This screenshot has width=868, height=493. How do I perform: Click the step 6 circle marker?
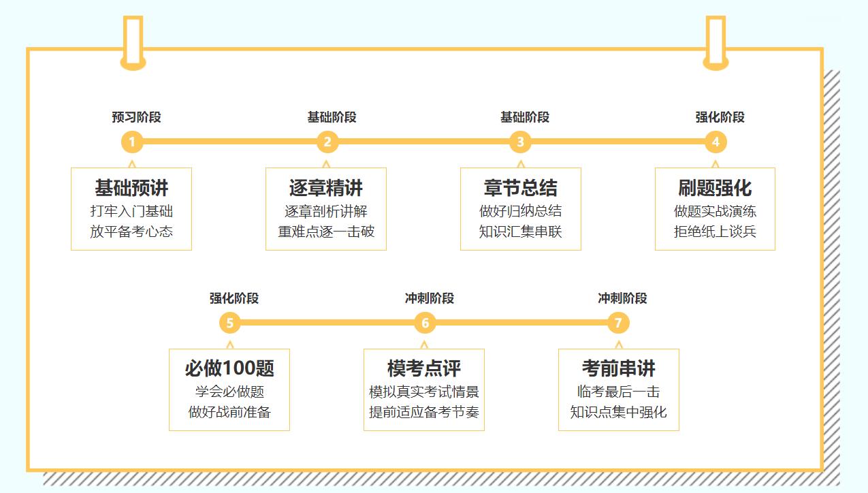(x=425, y=323)
